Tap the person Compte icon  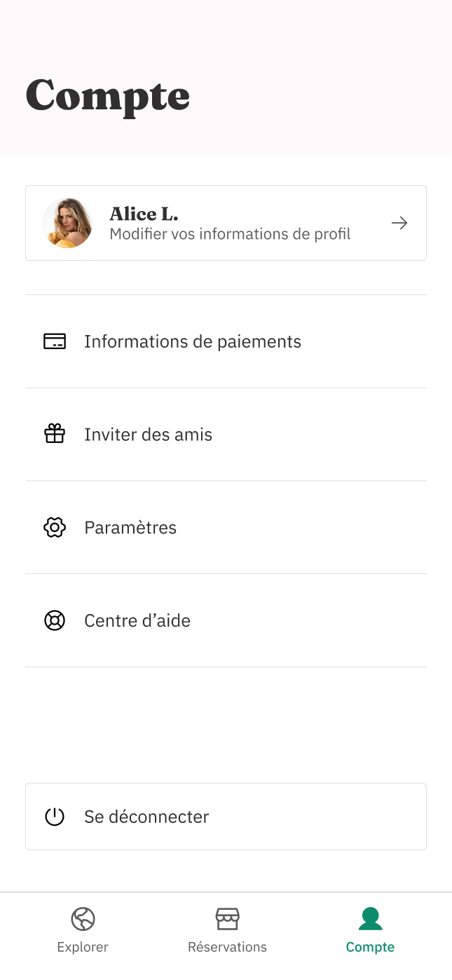370,918
